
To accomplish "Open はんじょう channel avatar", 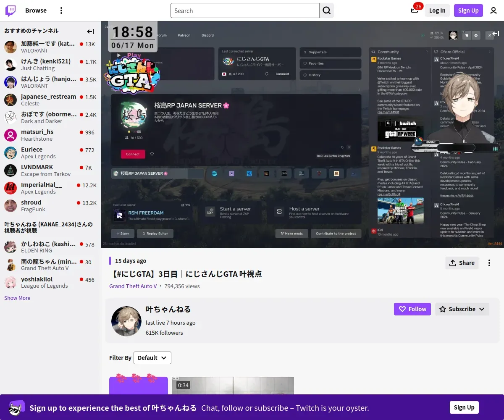I will point(10,82).
